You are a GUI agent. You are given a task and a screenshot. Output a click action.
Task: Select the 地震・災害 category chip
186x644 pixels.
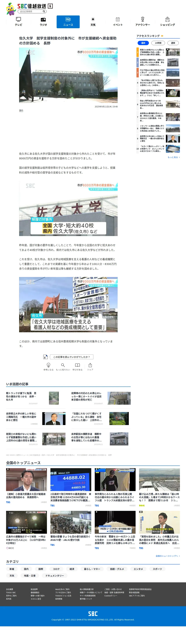(30, 576)
